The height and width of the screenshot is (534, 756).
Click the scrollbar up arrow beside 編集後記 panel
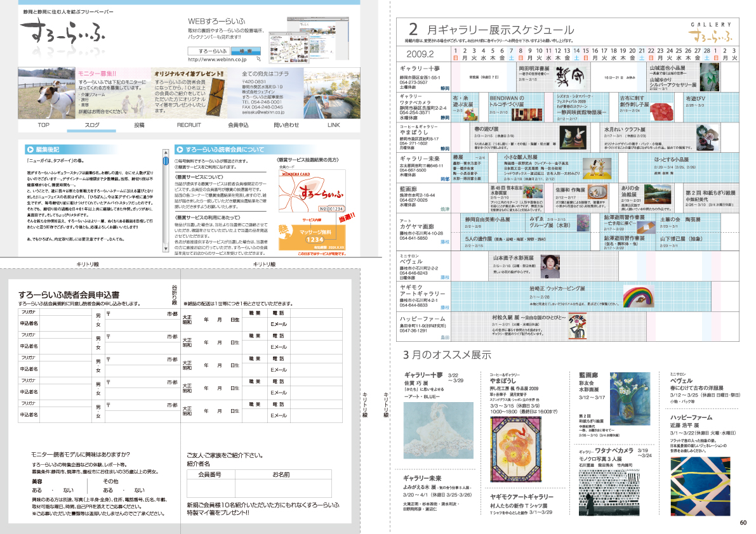166,153
